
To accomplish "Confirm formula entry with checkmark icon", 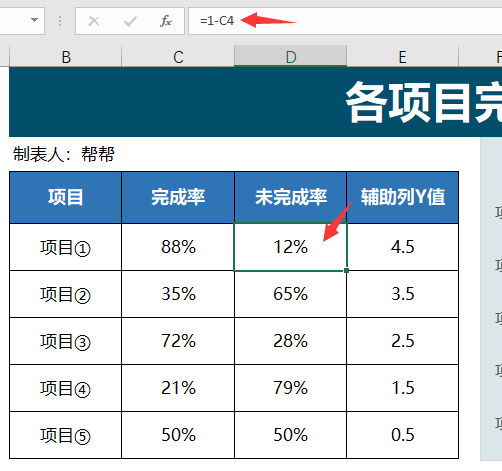I will coord(130,21).
